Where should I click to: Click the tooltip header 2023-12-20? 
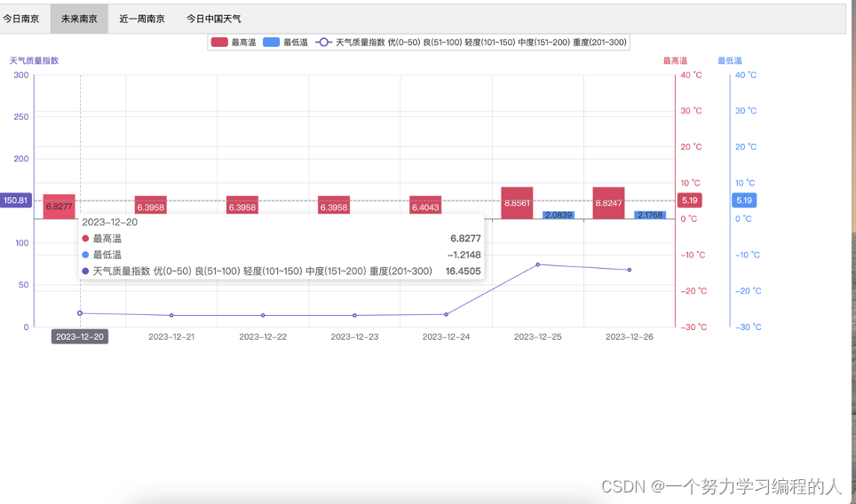pos(110,222)
